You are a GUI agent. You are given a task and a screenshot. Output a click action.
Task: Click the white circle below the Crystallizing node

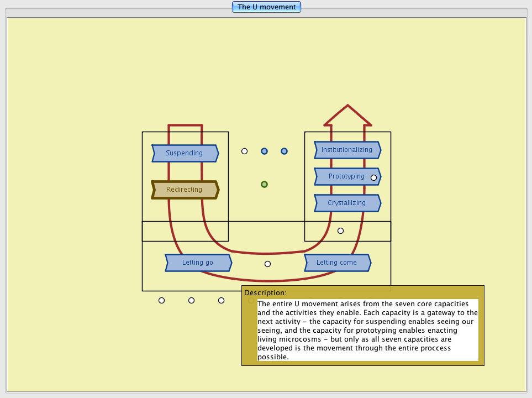coord(340,231)
